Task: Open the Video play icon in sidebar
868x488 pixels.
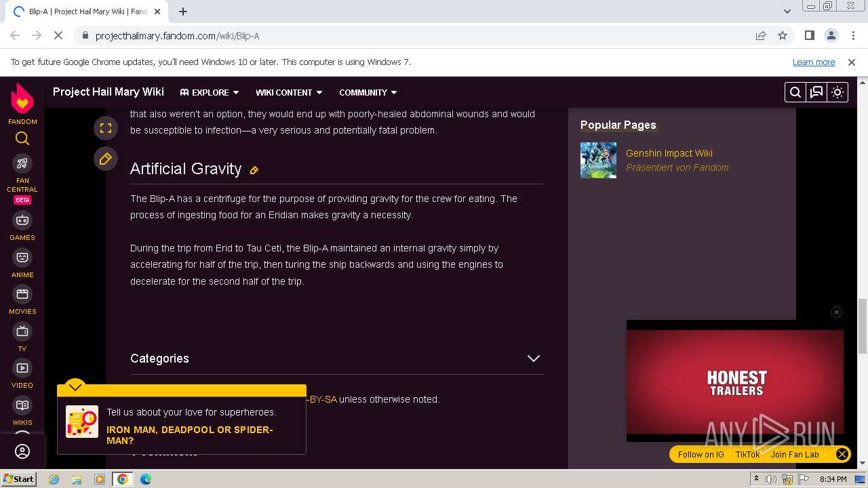Action: tap(22, 368)
